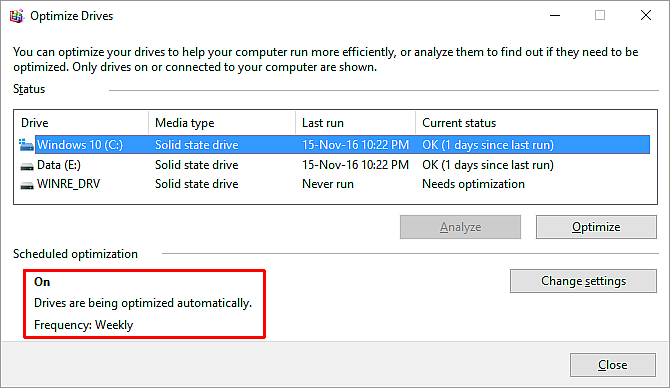The image size is (670, 388).
Task: Click the Optimize button
Action: [x=596, y=227]
